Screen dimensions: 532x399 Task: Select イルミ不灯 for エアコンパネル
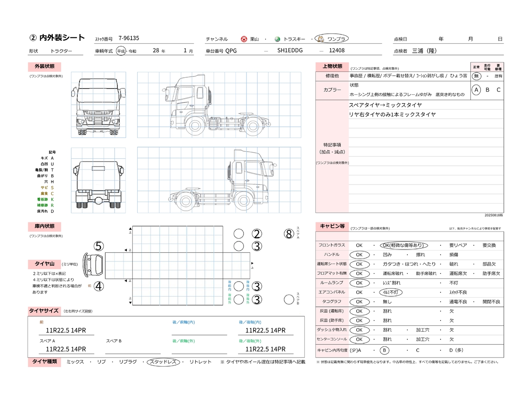tap(390, 292)
